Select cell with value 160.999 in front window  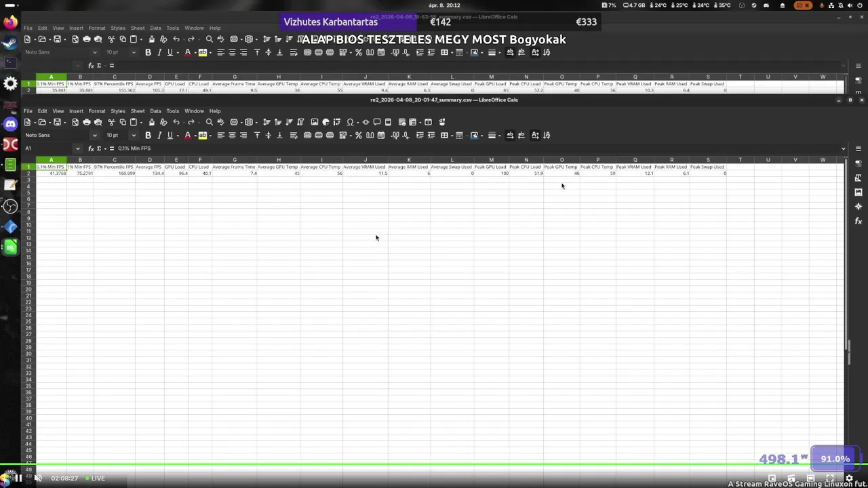coord(115,174)
